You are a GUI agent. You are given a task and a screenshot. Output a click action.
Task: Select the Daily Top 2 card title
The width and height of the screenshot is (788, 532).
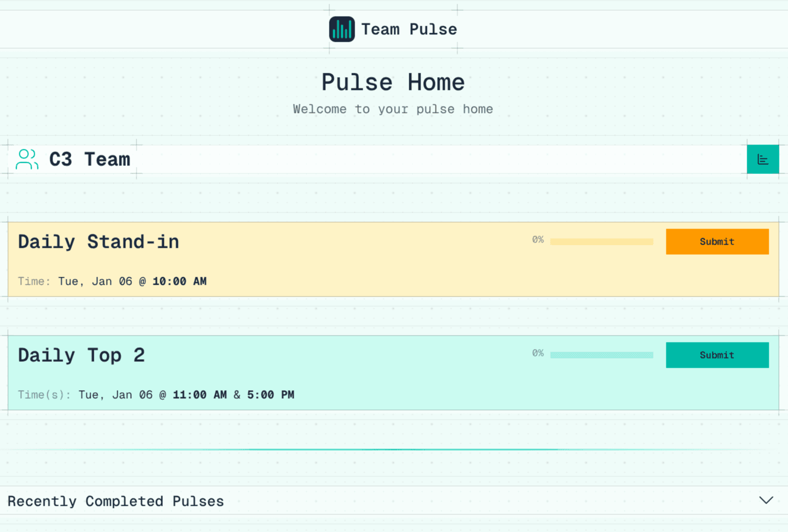[81, 355]
